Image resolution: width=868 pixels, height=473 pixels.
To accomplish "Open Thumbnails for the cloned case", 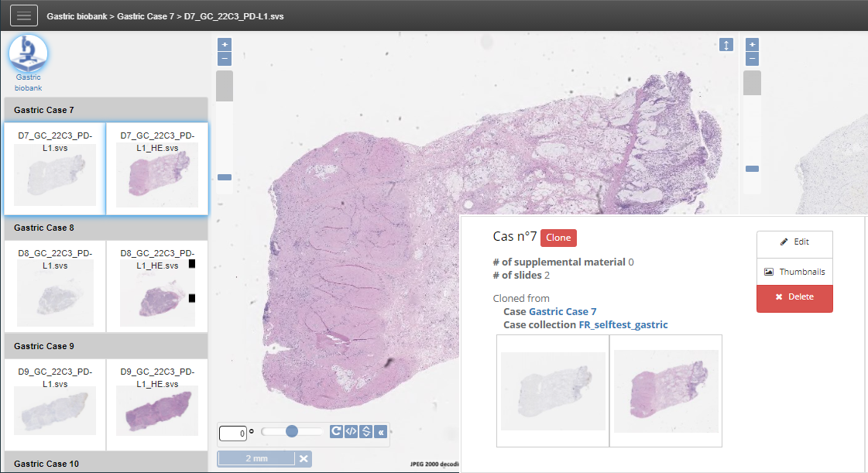I will 794,272.
